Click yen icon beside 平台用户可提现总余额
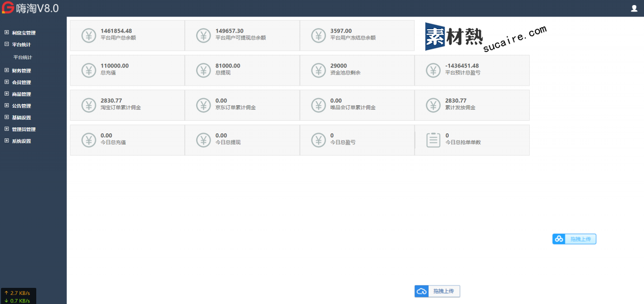This screenshot has width=644, height=304. pyautogui.click(x=203, y=36)
